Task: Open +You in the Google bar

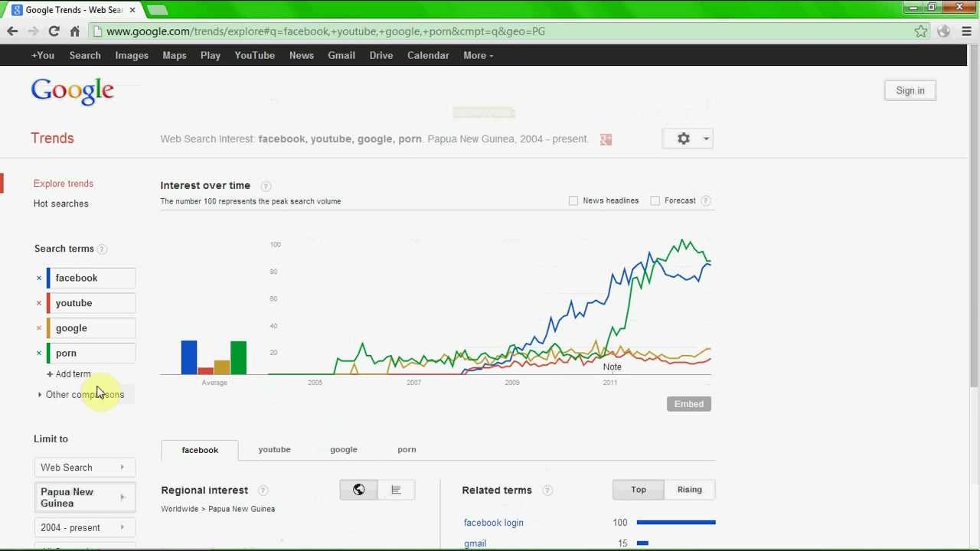Action: click(43, 55)
